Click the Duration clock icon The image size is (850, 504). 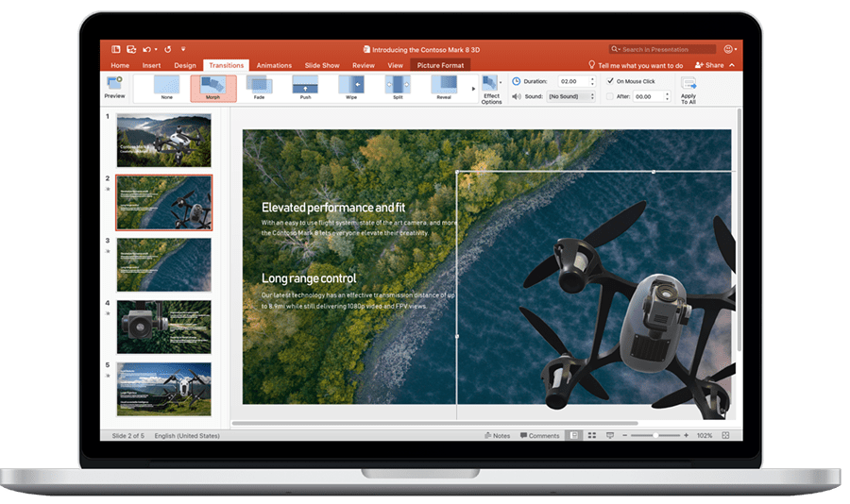point(516,81)
